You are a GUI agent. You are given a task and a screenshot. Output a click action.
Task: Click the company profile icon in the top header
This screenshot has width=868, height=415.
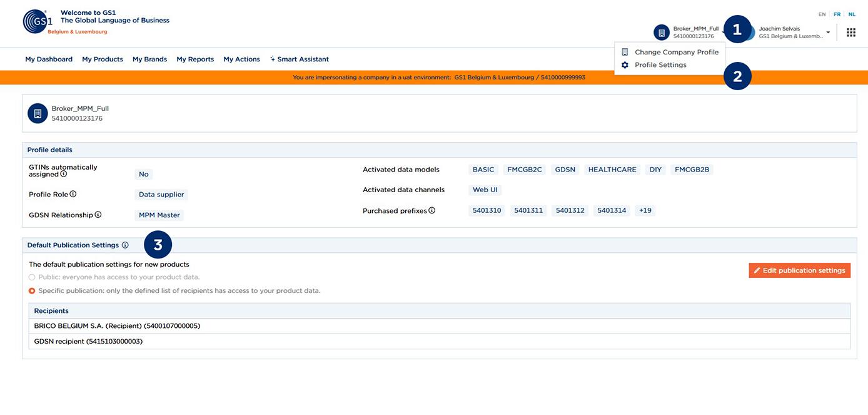(x=662, y=33)
